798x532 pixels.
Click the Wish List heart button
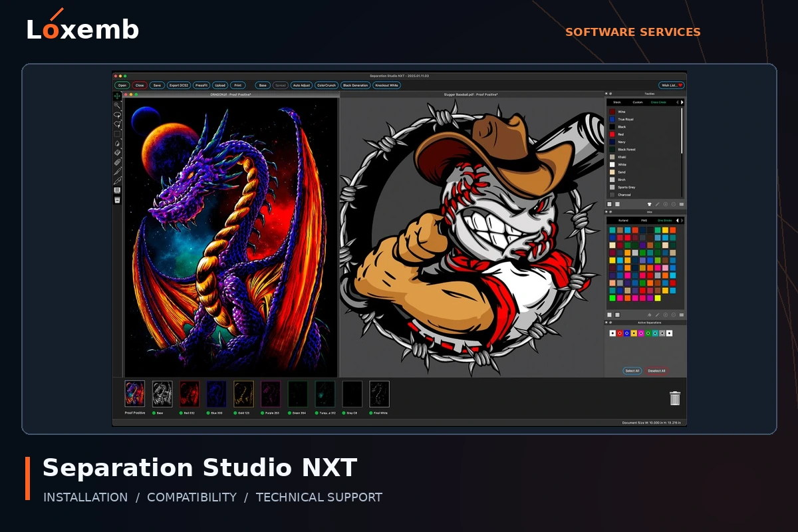point(672,85)
